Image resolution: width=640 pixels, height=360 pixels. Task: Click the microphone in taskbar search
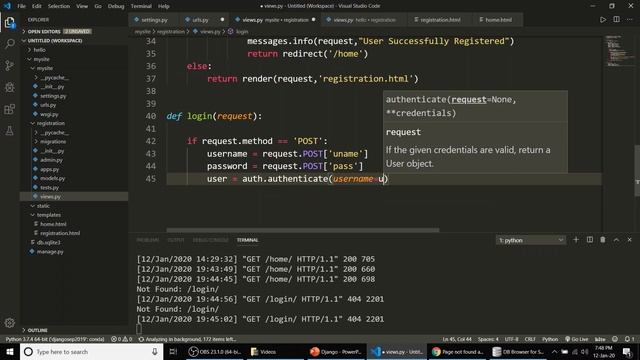155,351
